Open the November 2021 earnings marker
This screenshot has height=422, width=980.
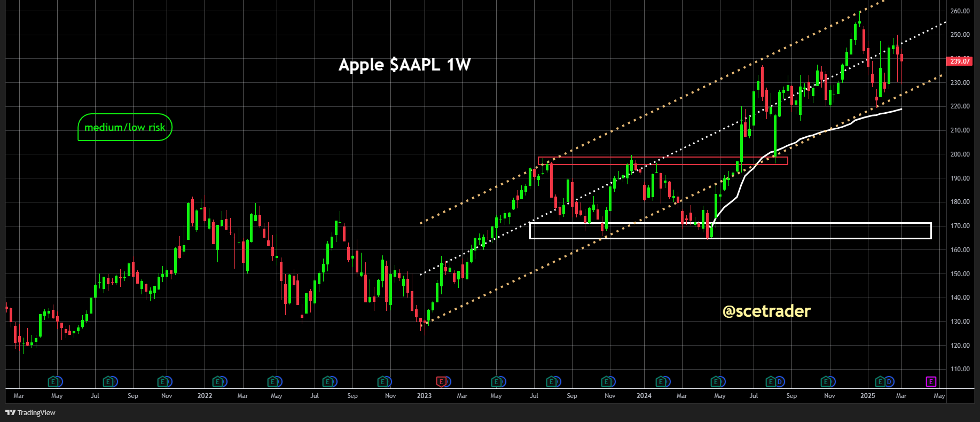(x=163, y=381)
